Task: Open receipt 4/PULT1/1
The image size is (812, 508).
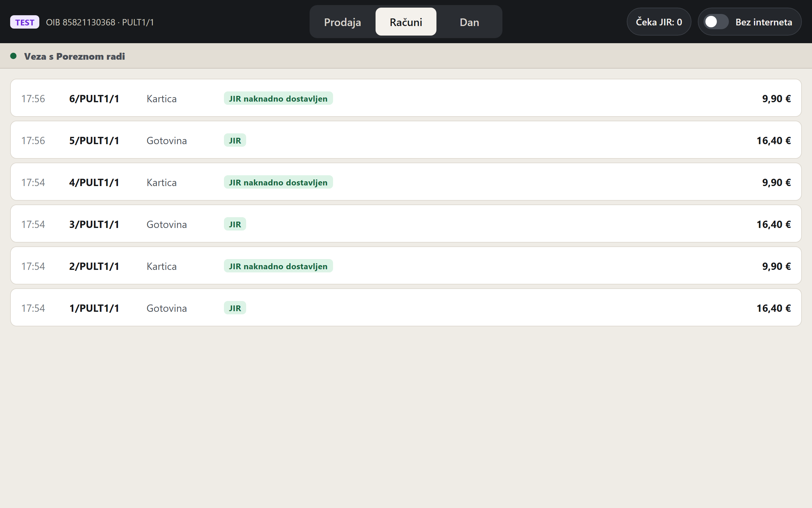Action: (x=406, y=182)
